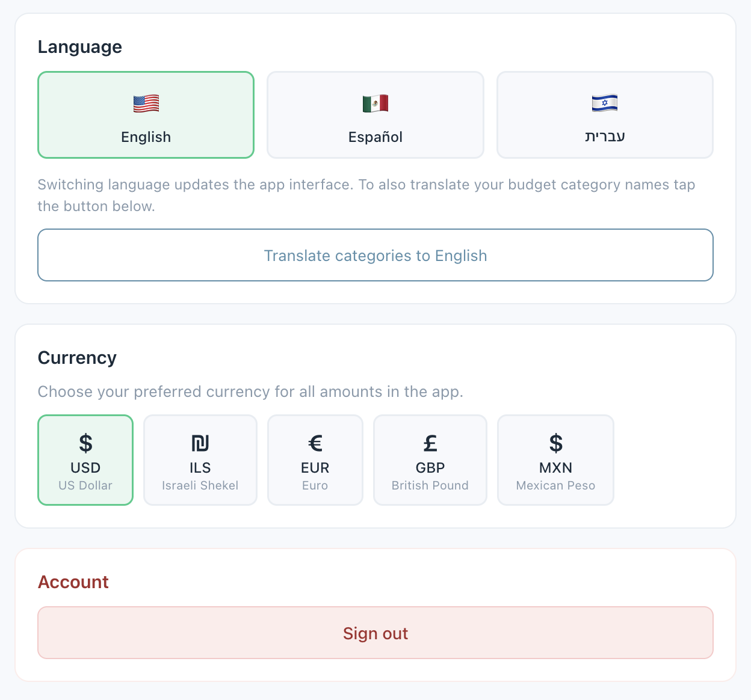Image resolution: width=751 pixels, height=700 pixels.
Task: Switch the app language to Español
Action: 375,137
